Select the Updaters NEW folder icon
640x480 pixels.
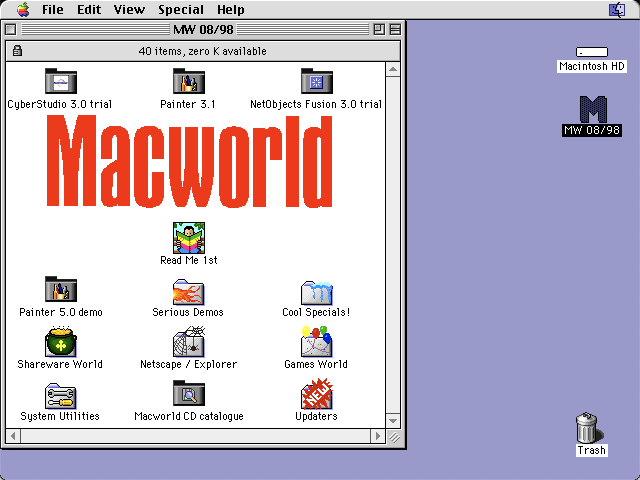[317, 393]
